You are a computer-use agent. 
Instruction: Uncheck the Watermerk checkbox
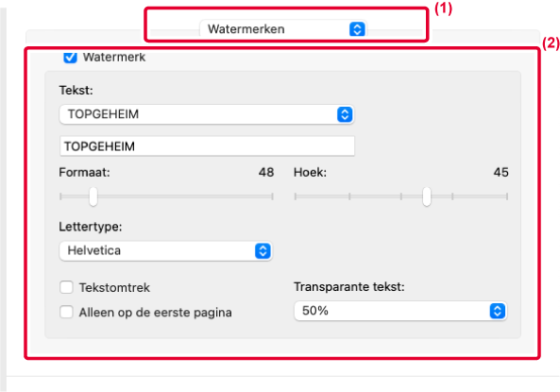tap(70, 57)
